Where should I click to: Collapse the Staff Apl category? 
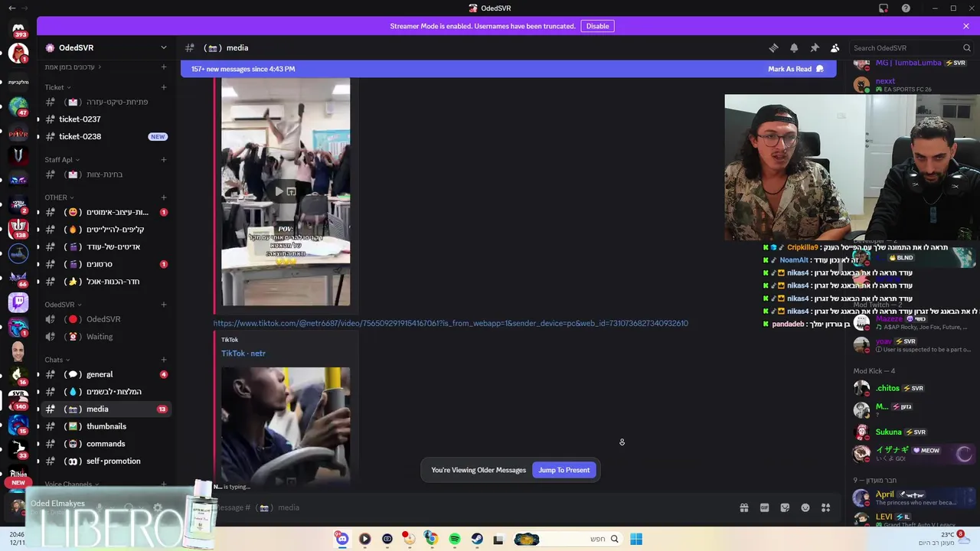point(62,160)
